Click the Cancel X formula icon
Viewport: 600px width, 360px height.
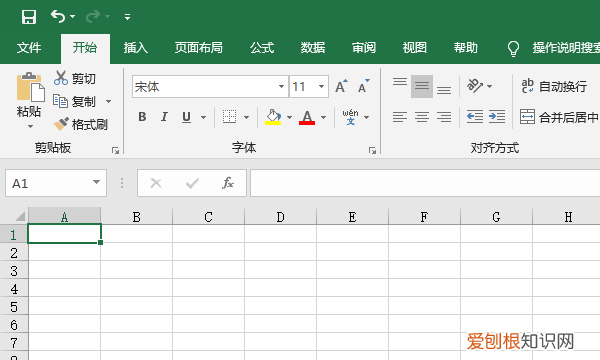coord(156,183)
